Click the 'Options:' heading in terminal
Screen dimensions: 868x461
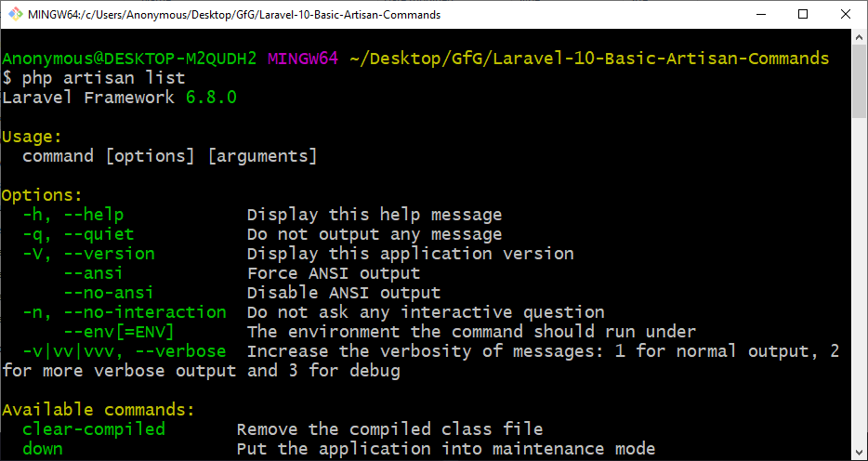[42, 195]
